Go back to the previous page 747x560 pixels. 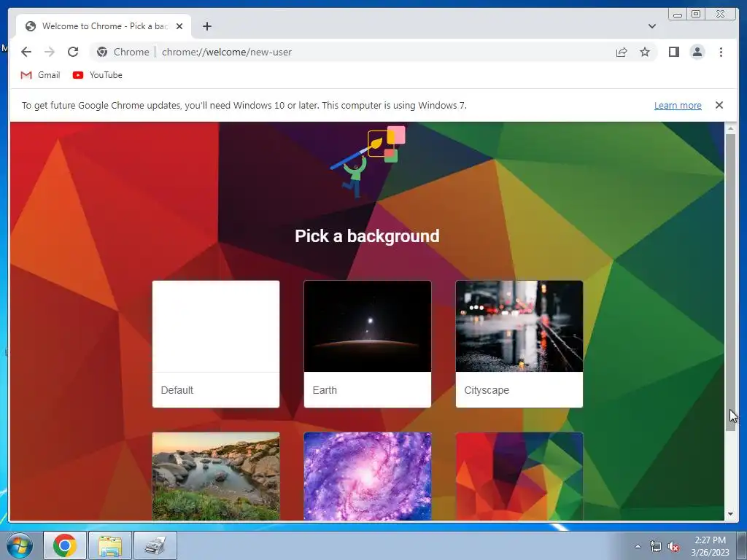click(26, 52)
